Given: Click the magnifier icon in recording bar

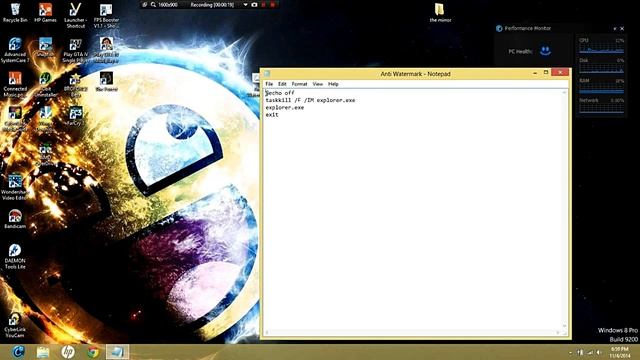Looking at the screenshot, I should point(153,4).
